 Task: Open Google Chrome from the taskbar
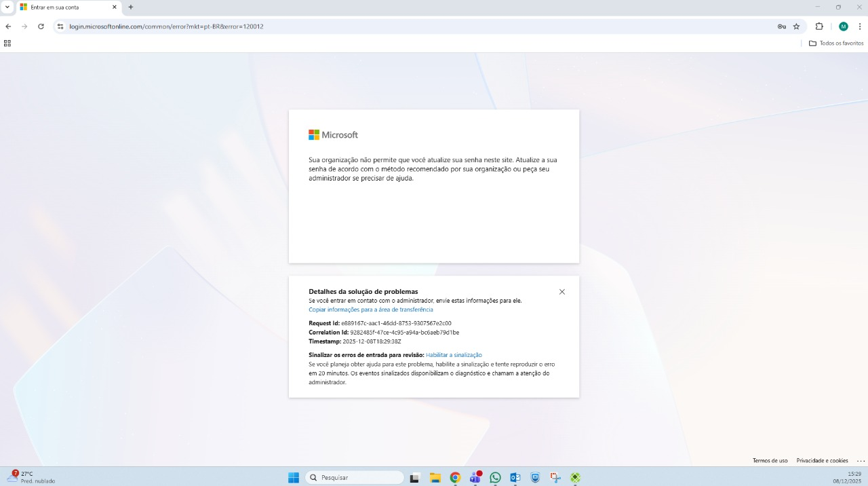click(x=455, y=478)
